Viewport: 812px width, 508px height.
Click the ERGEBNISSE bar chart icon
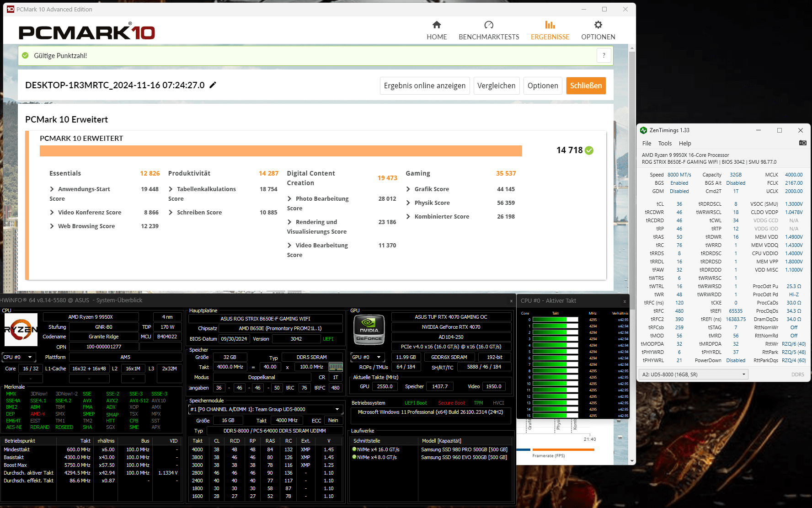[x=550, y=25]
